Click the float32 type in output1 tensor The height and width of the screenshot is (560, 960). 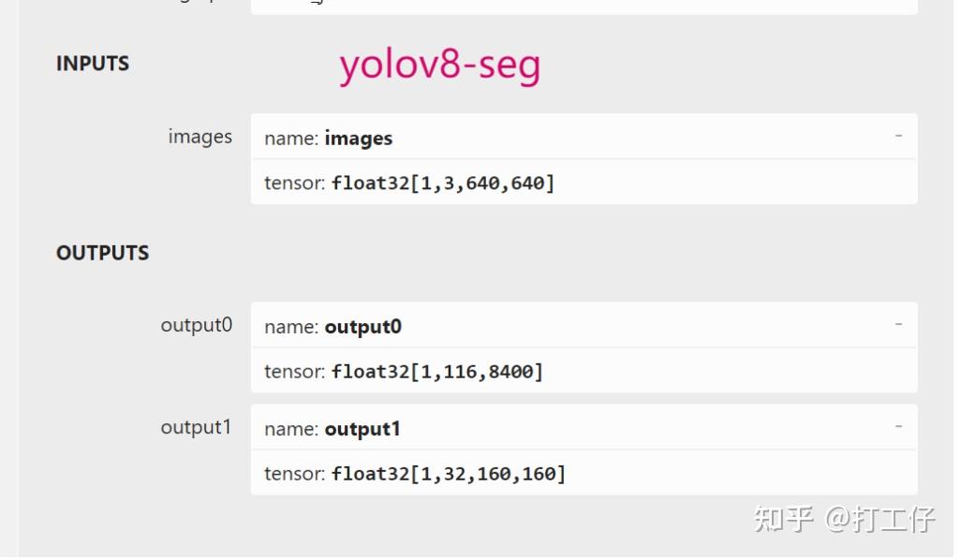coord(371,474)
